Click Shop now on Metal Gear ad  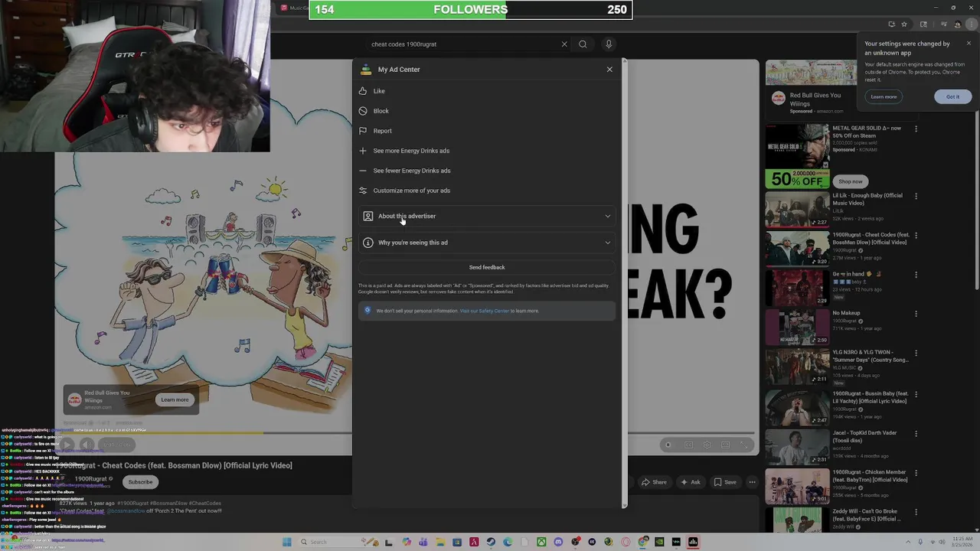[850, 181]
